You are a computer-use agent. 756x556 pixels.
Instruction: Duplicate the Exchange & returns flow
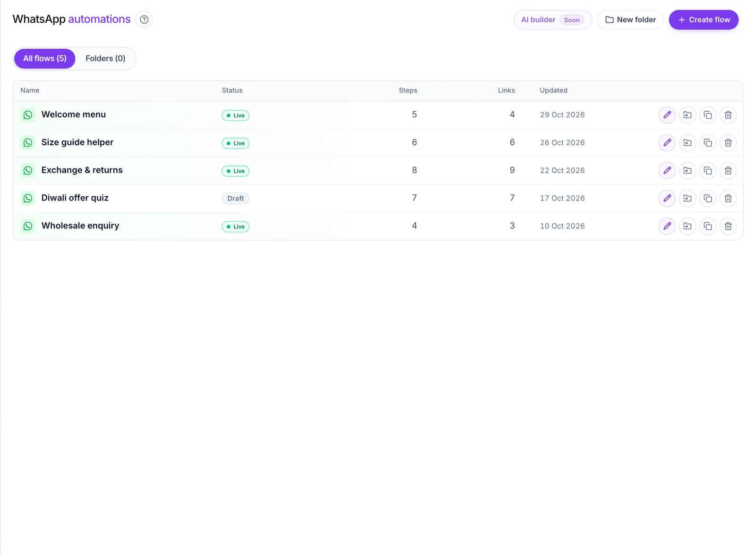(707, 171)
